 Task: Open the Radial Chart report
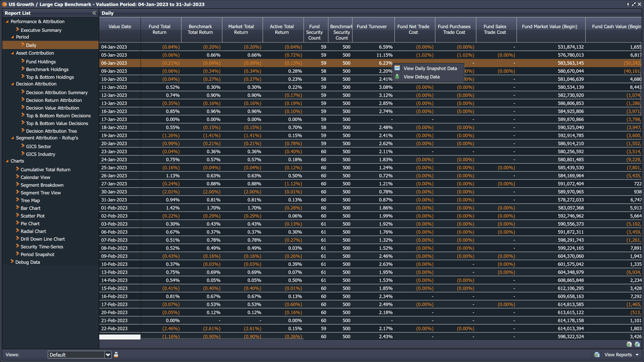pos(33,231)
